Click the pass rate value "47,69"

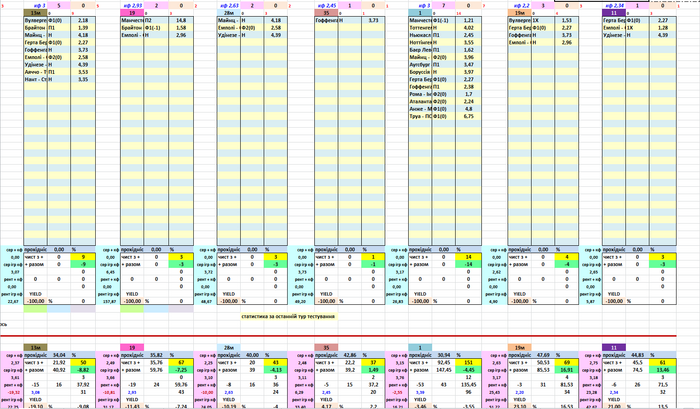543,355
